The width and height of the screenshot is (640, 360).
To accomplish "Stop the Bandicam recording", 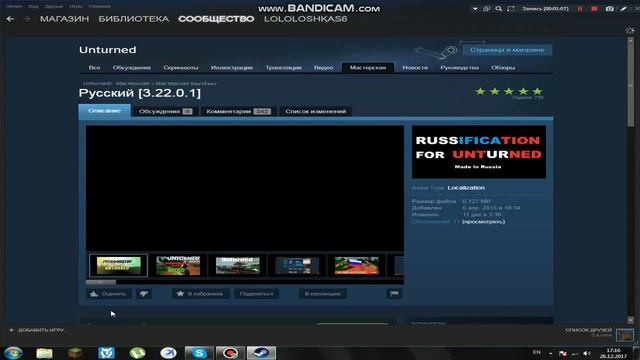I will 594,9.
